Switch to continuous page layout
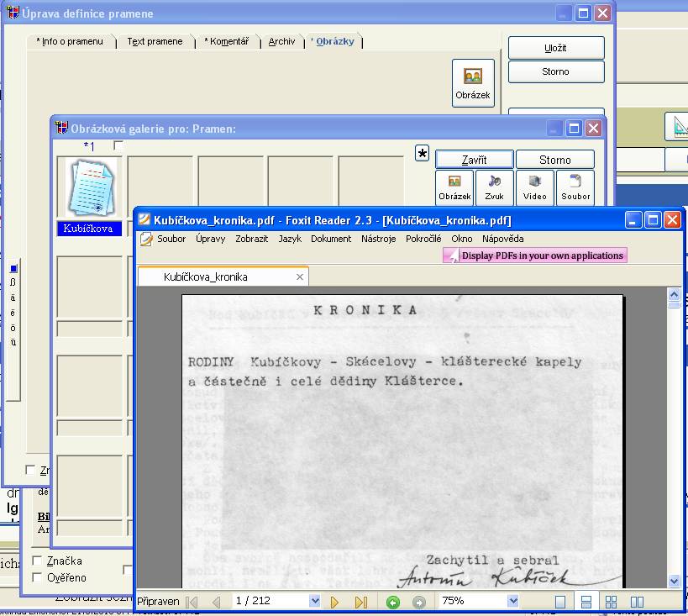Viewport: 688px width, 616px height. pyautogui.click(x=586, y=602)
